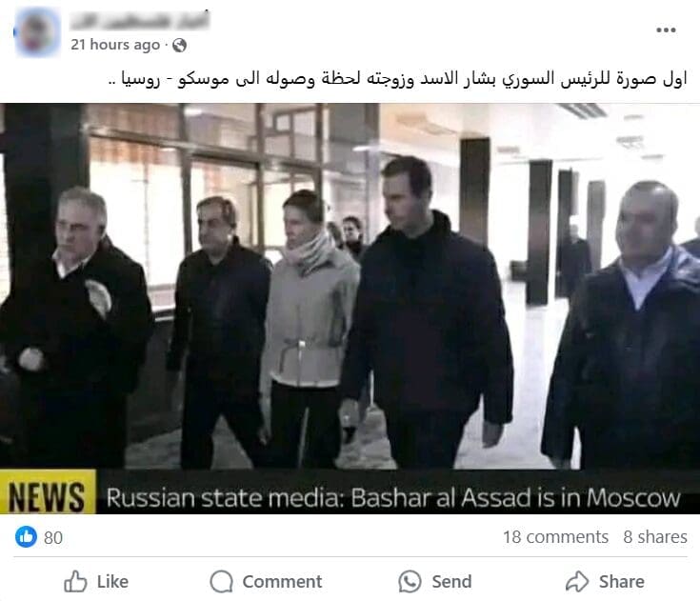
Task: Select the Arabic post caption text
Action: click(x=397, y=79)
